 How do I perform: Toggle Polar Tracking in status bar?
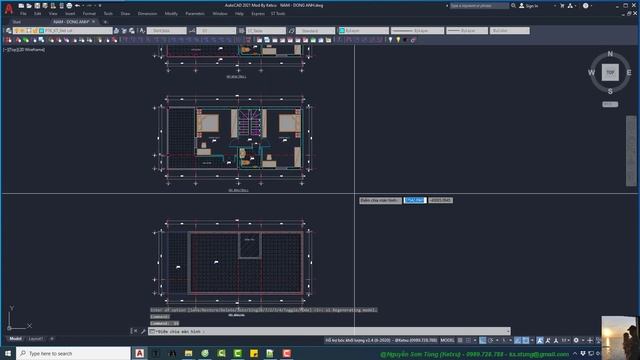click(x=491, y=340)
